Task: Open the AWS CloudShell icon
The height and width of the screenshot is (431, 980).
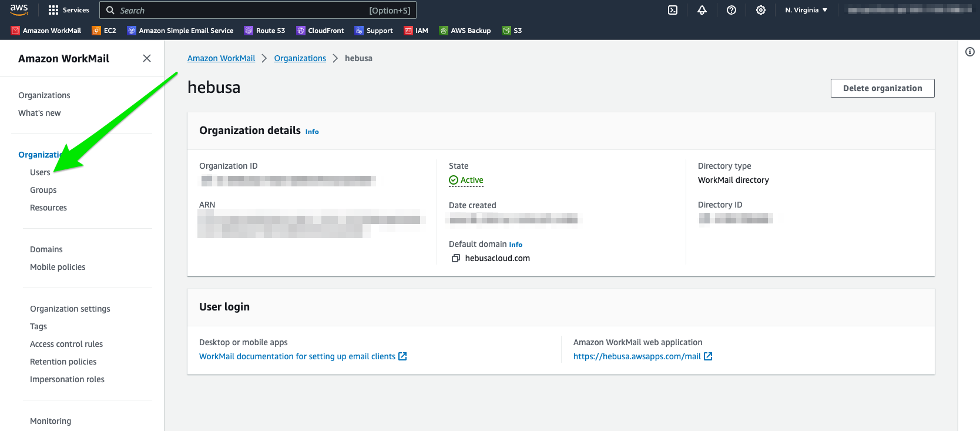Action: [673, 10]
